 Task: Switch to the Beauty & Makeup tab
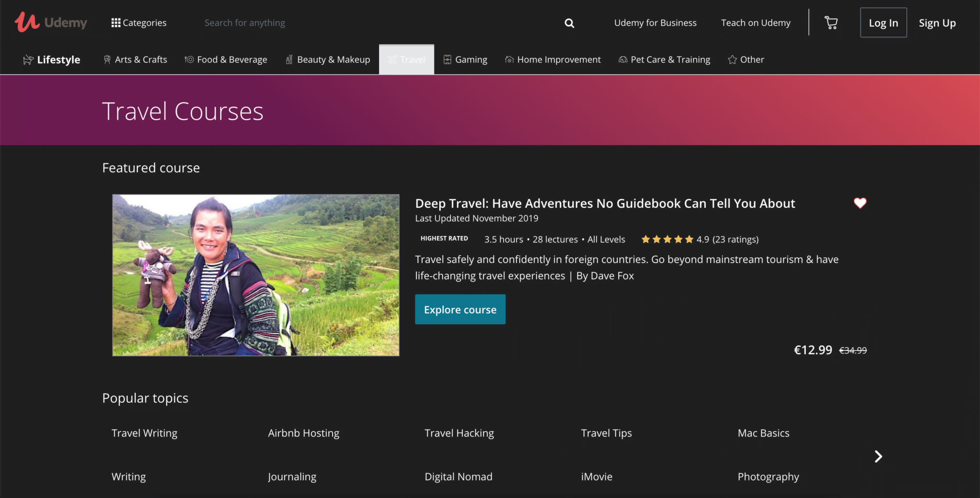(327, 59)
